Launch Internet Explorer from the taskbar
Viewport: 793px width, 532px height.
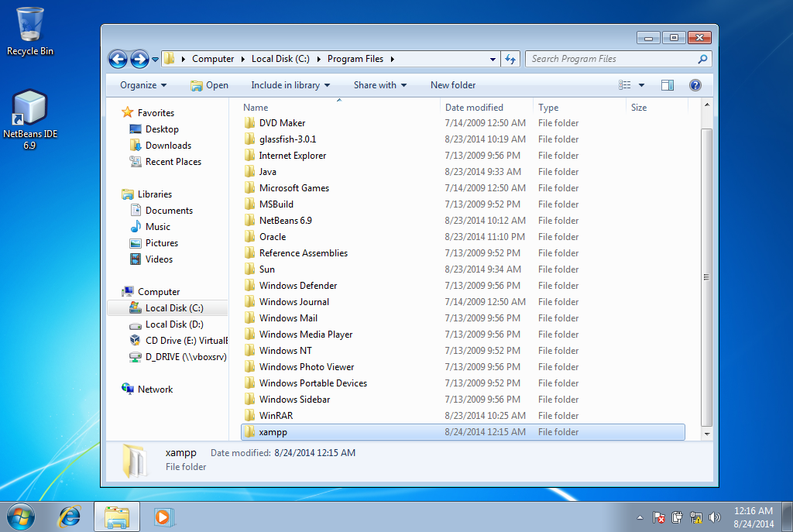[x=69, y=517]
